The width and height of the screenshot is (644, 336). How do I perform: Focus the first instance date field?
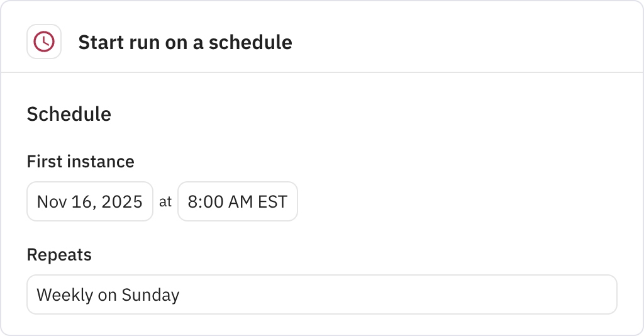click(x=90, y=201)
